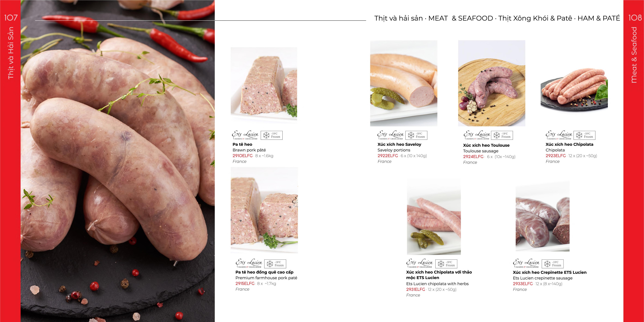Select the Saveloy sausage product photo
This screenshot has height=322, width=644.
(x=403, y=83)
